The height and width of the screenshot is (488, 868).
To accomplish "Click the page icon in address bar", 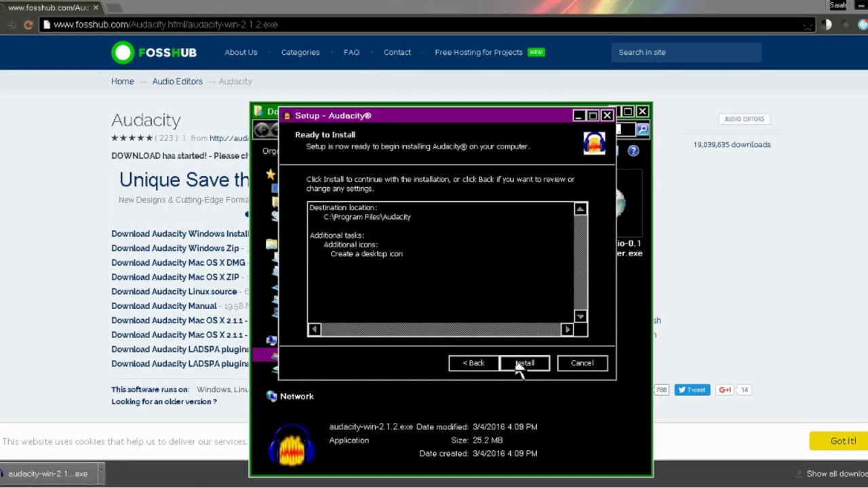I will (x=46, y=25).
